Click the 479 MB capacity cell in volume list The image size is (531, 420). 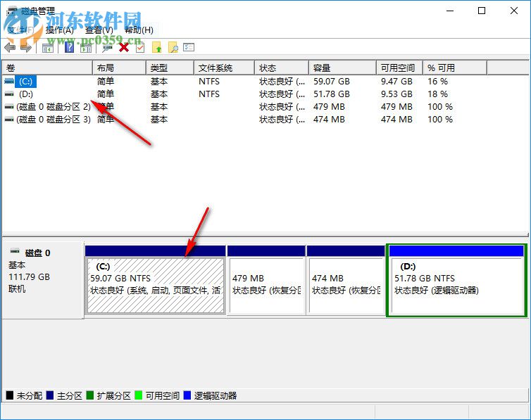329,107
